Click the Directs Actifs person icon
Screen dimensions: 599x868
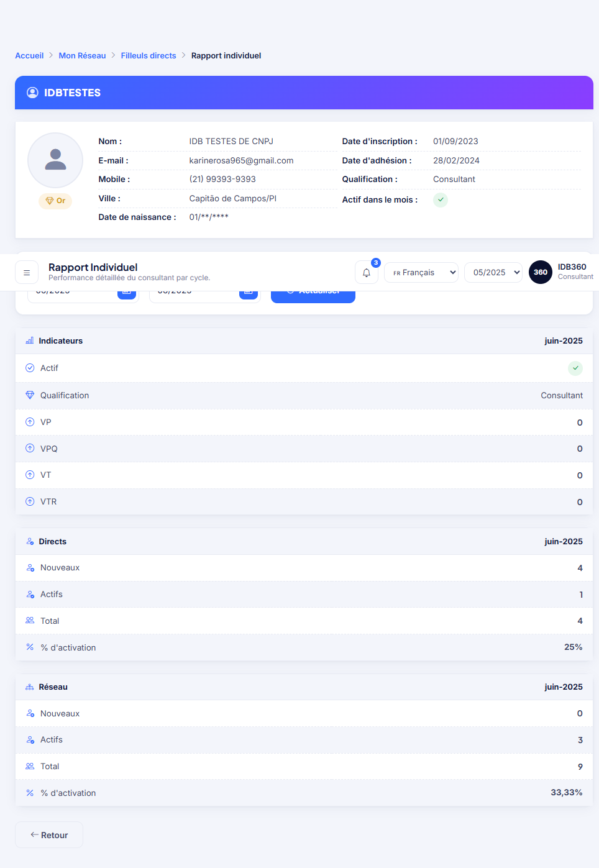click(30, 594)
